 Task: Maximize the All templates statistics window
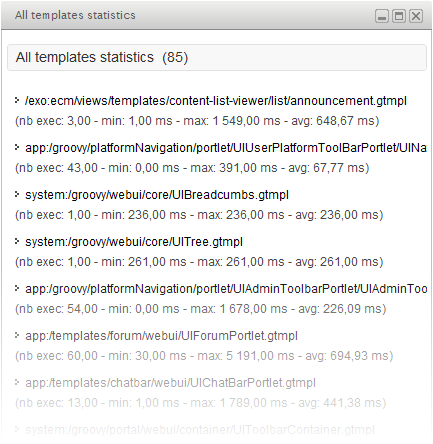(x=399, y=16)
